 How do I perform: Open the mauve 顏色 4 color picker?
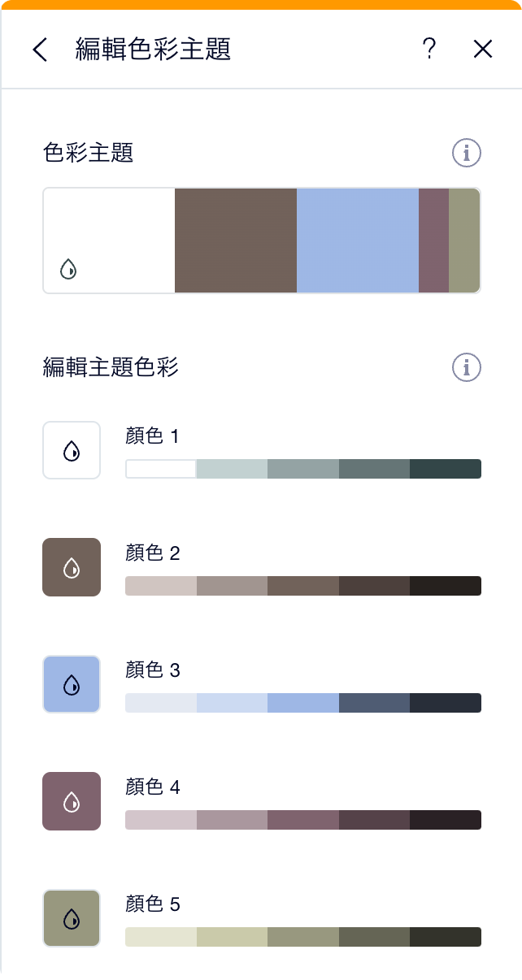tap(72, 801)
